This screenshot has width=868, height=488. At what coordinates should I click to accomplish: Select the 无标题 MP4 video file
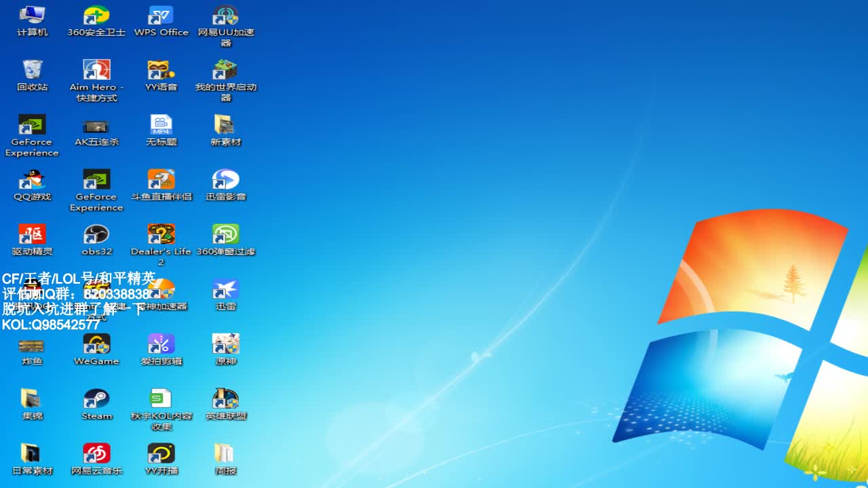click(x=161, y=131)
